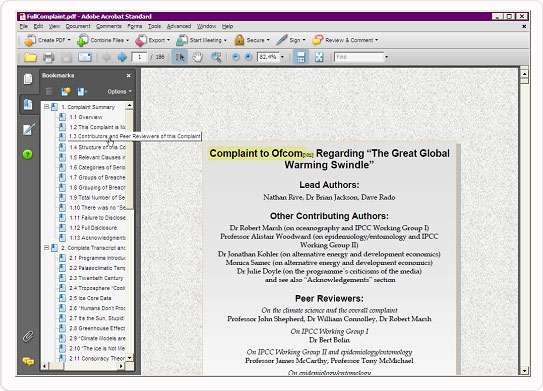Click the Open folder icon
Viewport: 543px width, 391px height.
point(30,57)
